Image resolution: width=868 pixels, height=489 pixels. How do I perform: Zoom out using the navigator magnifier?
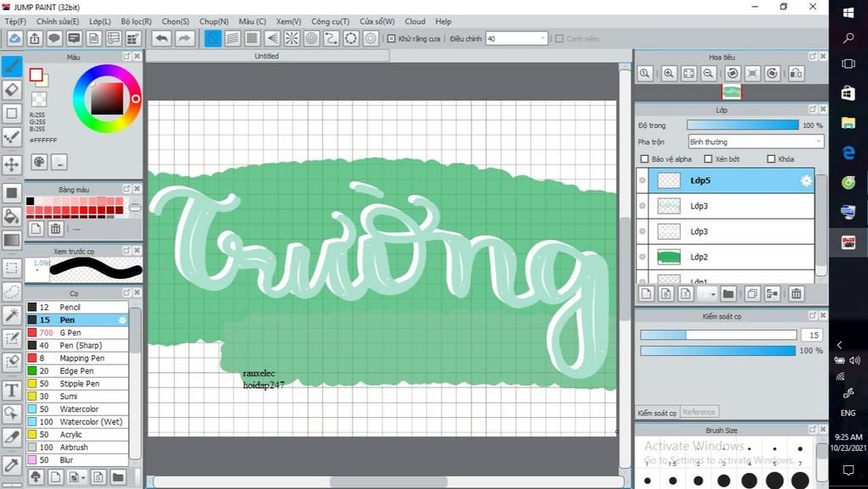(x=708, y=74)
